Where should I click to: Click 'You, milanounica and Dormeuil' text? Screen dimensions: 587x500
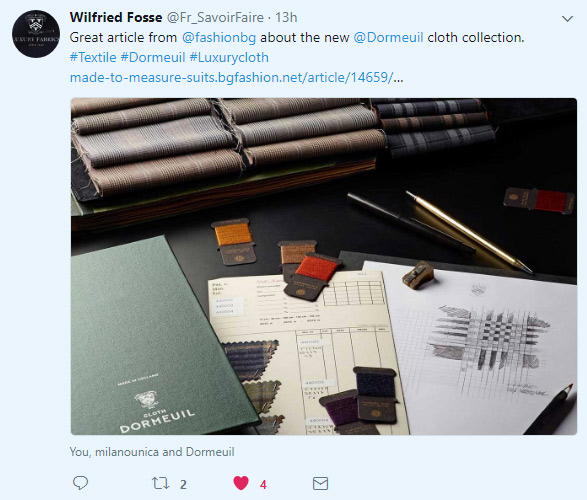152,452
